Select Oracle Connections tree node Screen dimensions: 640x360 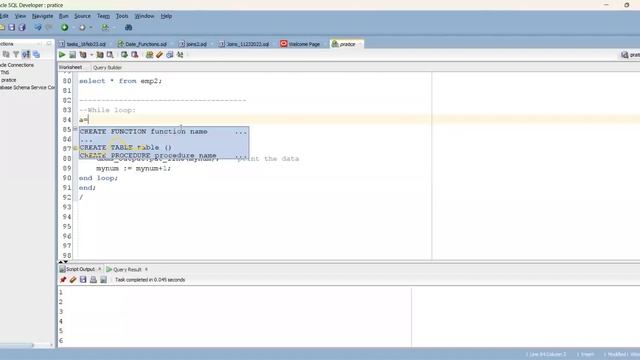click(17, 65)
